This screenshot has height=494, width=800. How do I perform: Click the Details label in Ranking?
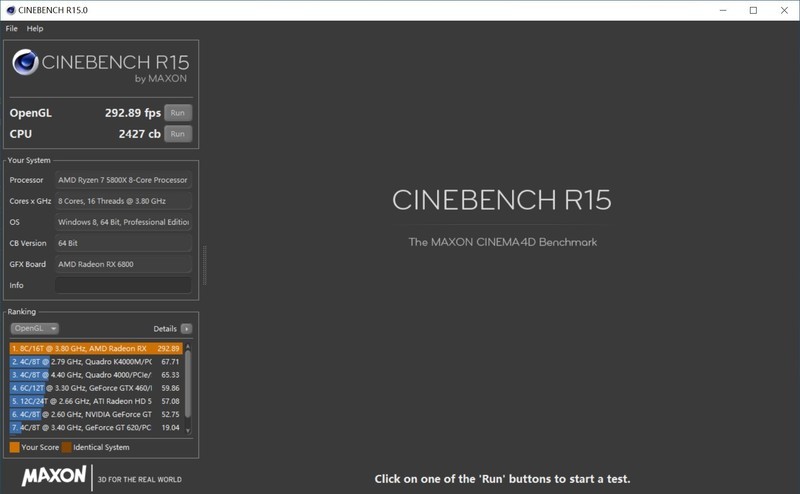165,329
